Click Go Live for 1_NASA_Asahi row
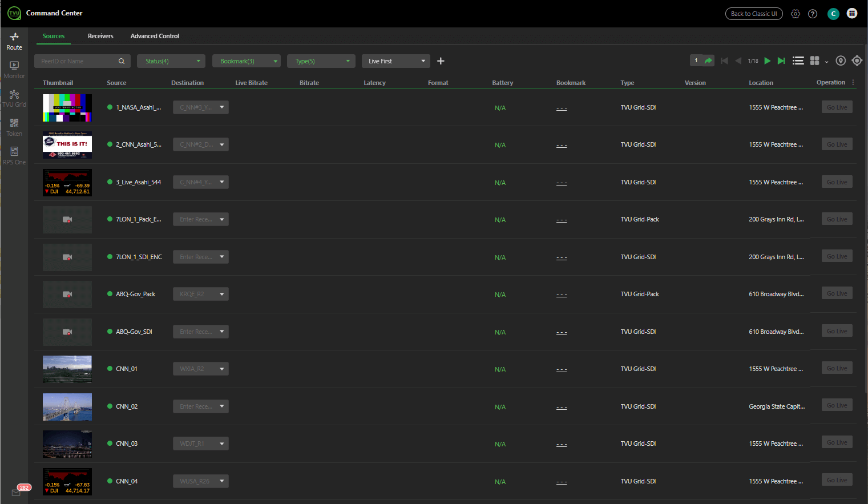 click(x=837, y=107)
